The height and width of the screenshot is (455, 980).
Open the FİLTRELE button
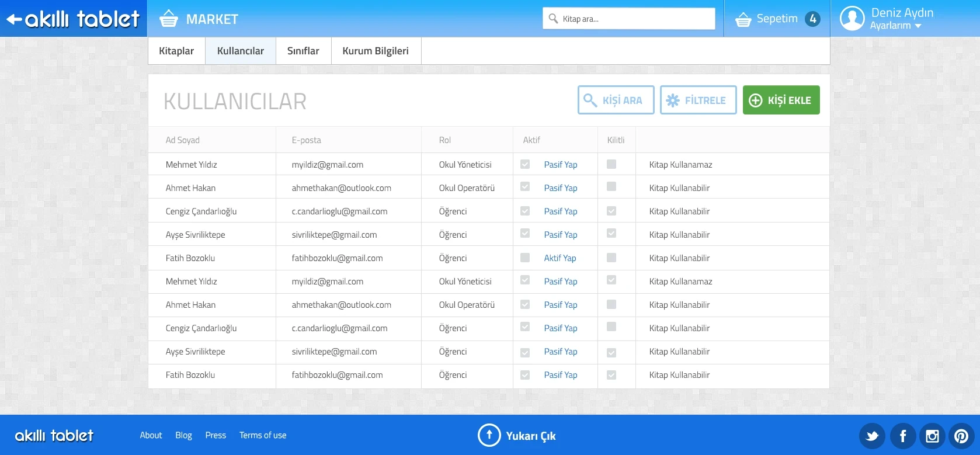(698, 100)
